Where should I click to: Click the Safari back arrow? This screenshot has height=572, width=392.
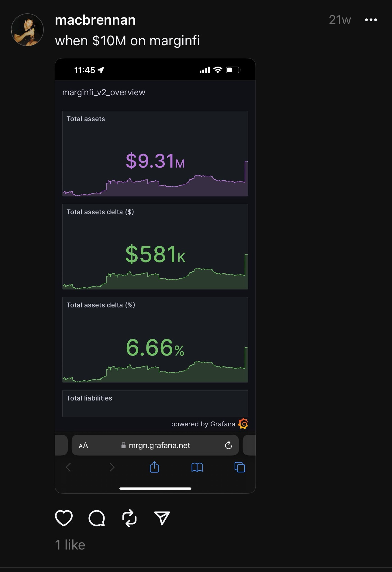tap(69, 467)
